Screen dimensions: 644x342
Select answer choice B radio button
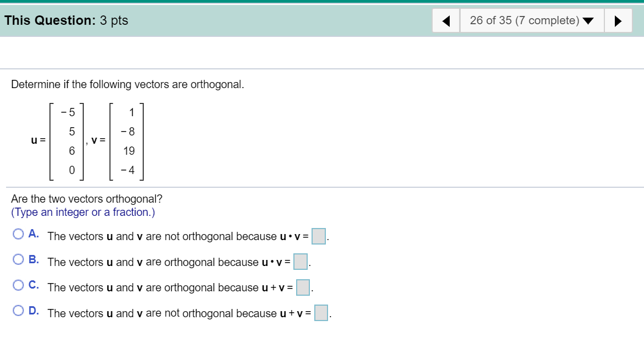click(x=18, y=258)
